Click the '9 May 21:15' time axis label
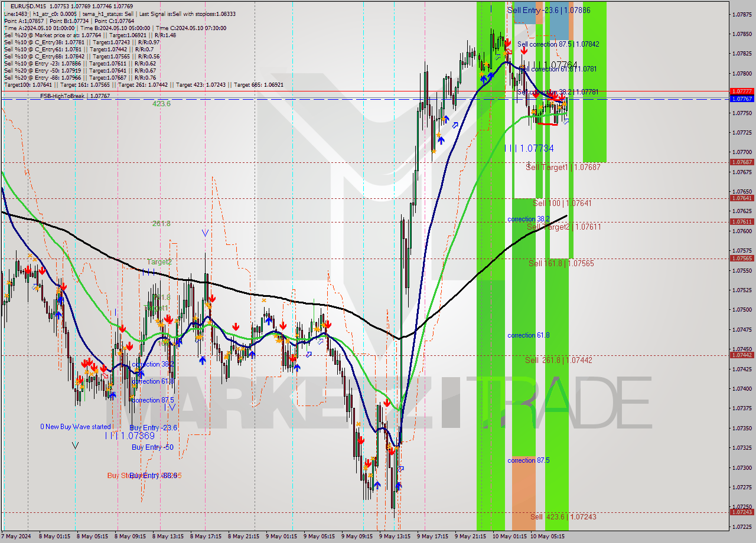 [471, 537]
